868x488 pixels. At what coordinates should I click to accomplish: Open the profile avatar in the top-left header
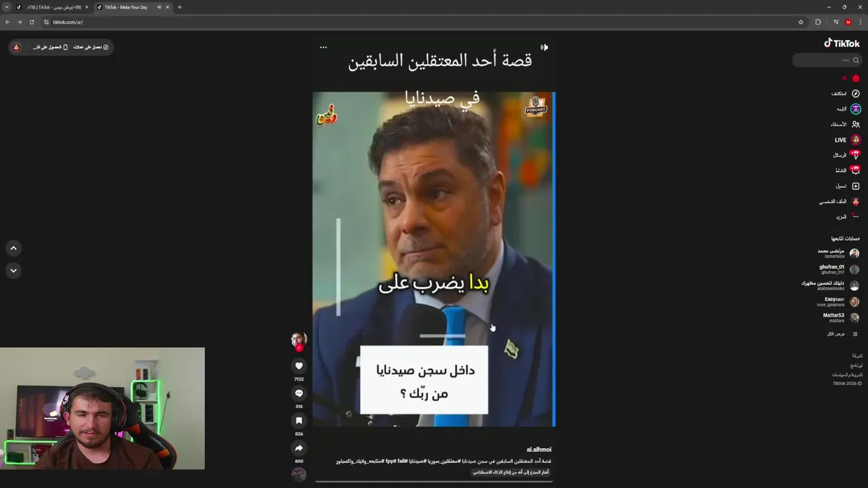16,47
